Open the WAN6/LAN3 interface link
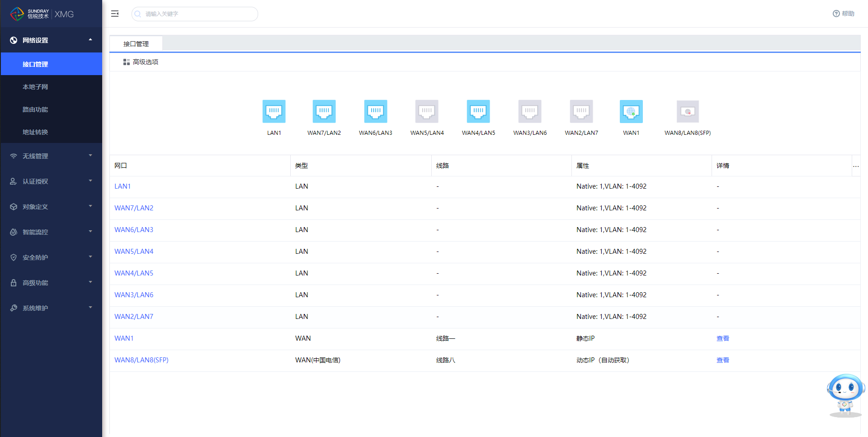Screen dimensions: 868x437 (x=134, y=230)
